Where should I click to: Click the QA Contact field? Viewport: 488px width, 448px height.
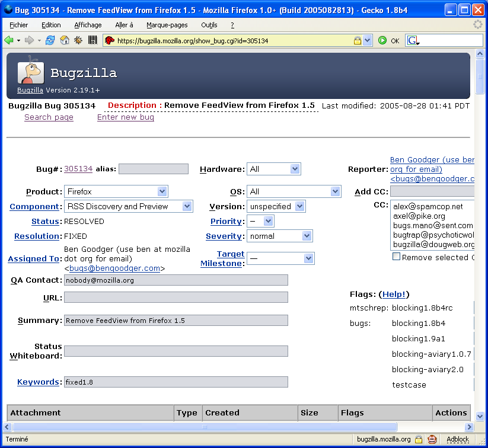pos(176,280)
